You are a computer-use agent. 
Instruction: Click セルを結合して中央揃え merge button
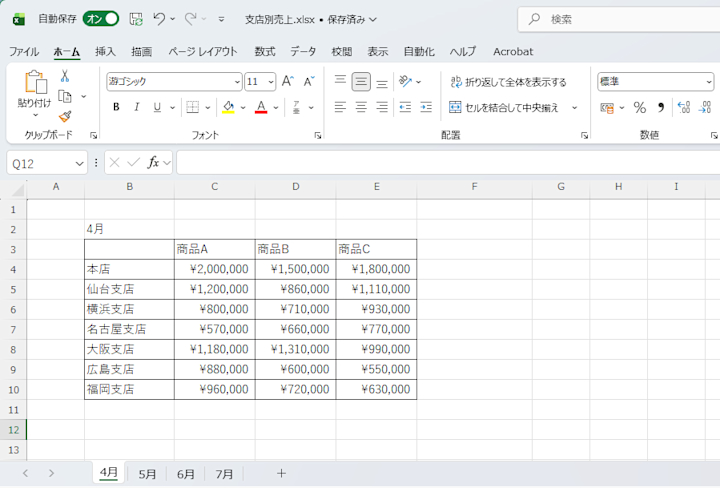(x=504, y=107)
